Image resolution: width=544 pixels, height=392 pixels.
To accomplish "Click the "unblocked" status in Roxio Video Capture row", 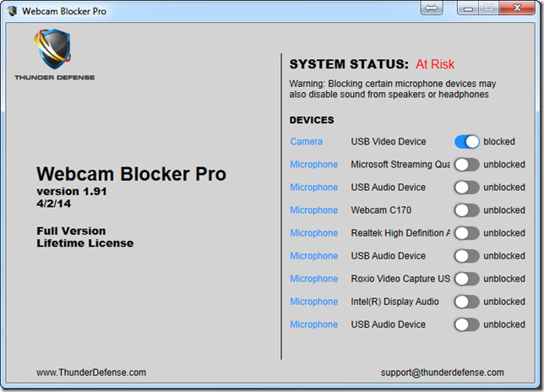I will pyautogui.click(x=504, y=279).
